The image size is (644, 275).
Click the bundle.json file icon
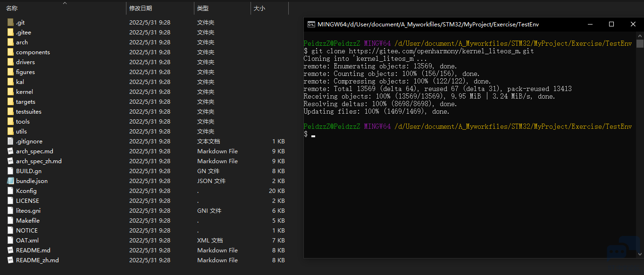click(10, 181)
